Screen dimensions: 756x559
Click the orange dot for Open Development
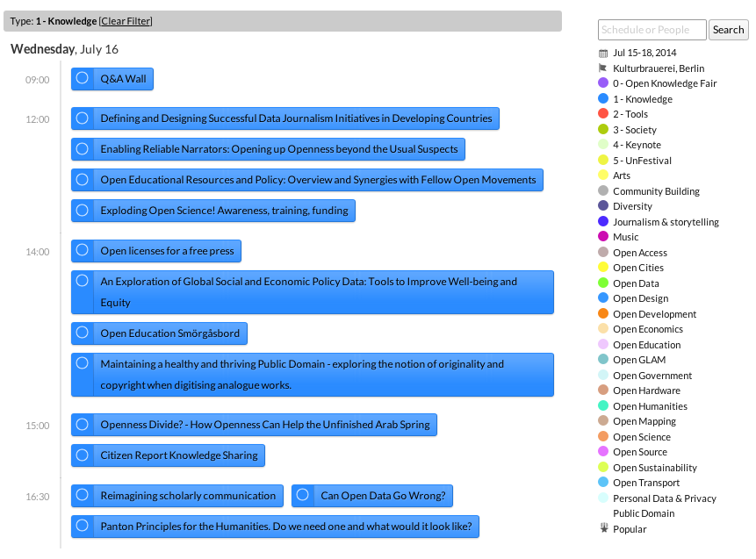tap(603, 313)
